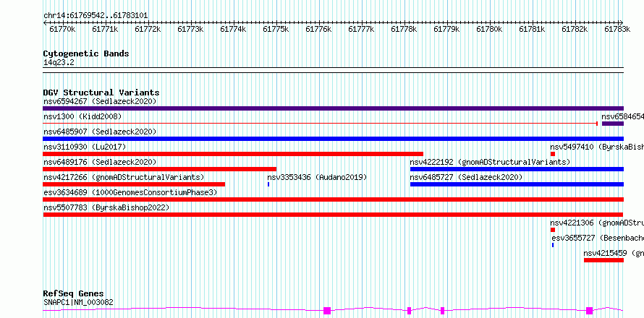Click the nsv6485907 (Sedlazeck2020) label
Screen dimensions: 644x318
click(x=100, y=132)
